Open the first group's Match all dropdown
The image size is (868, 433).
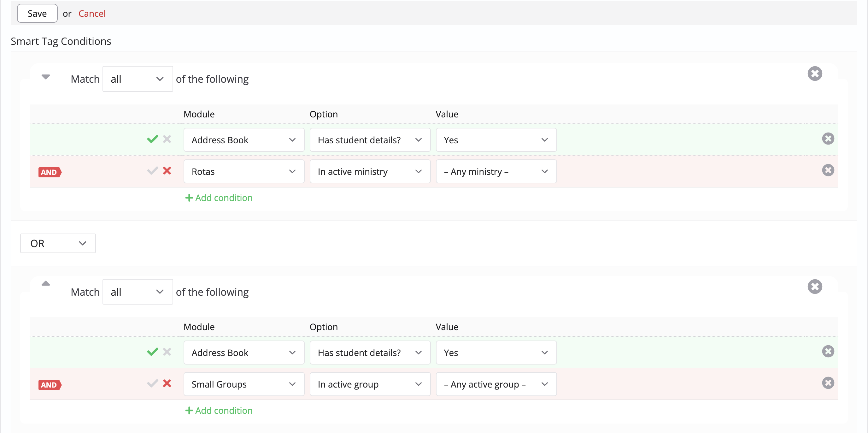pyautogui.click(x=138, y=79)
